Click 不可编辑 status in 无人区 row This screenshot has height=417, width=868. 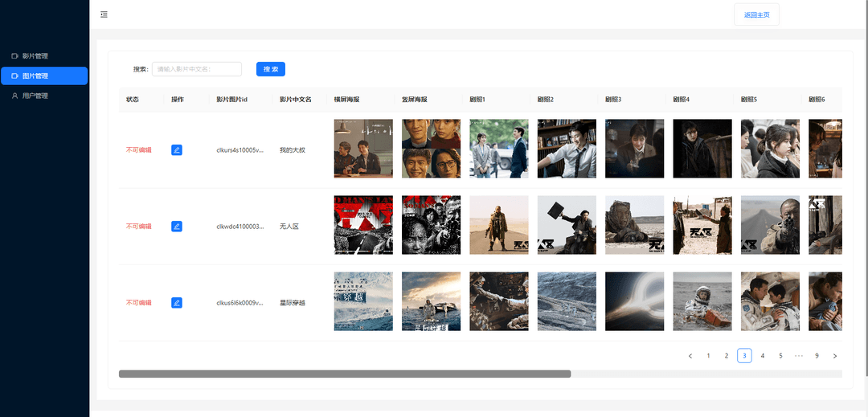(x=138, y=227)
